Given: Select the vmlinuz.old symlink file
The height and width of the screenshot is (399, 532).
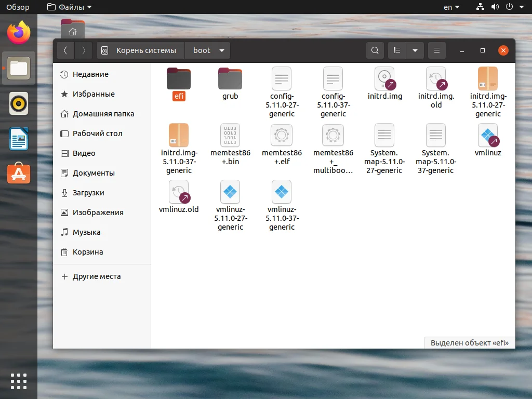Looking at the screenshot, I should [x=179, y=192].
